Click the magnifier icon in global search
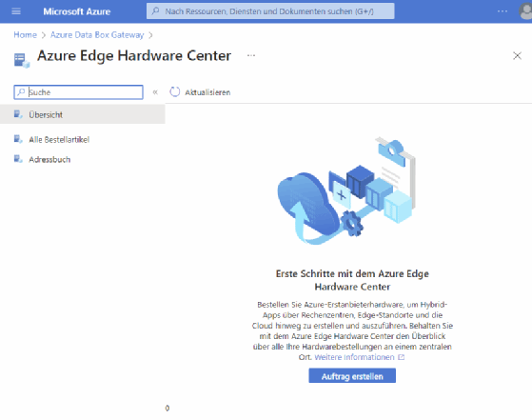532x420 pixels. coord(155,11)
